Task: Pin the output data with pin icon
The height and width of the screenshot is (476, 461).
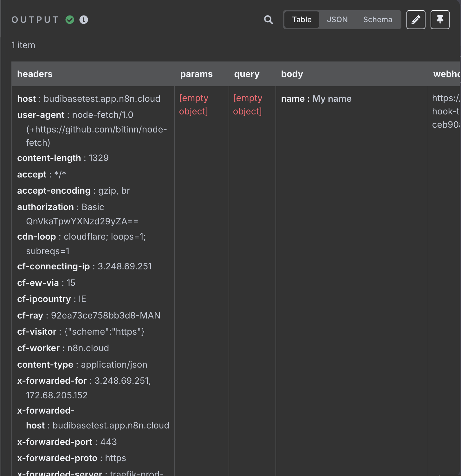Action: pyautogui.click(x=440, y=20)
